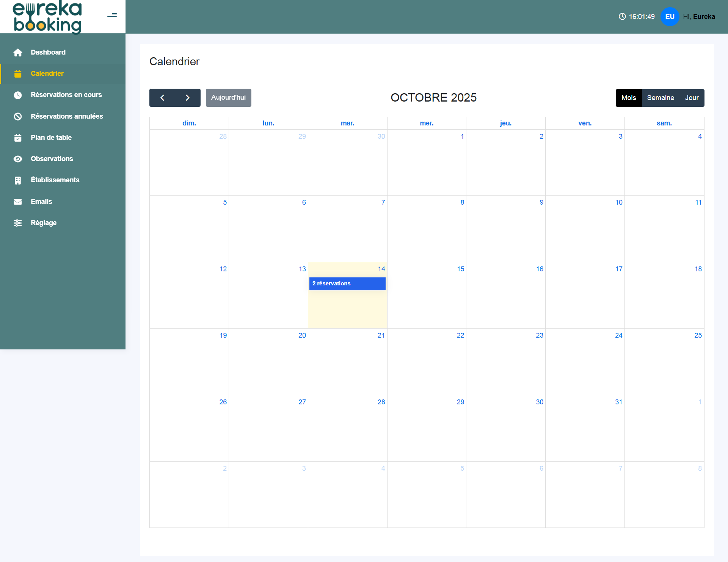Collapse the sidebar with the menu toggle
This screenshot has width=728, height=562.
[x=112, y=16]
